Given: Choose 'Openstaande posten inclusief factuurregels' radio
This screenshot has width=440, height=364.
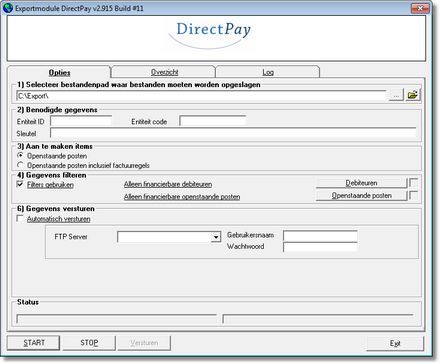Looking at the screenshot, I should click(20, 165).
